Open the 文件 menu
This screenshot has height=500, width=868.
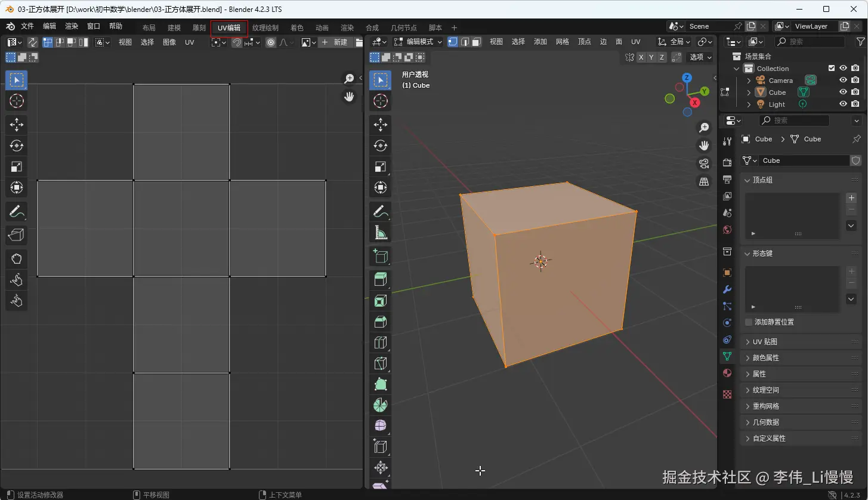point(27,26)
